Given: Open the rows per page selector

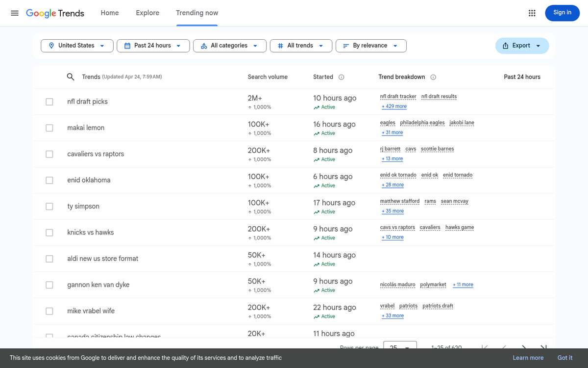Looking at the screenshot, I should click(x=400, y=346).
